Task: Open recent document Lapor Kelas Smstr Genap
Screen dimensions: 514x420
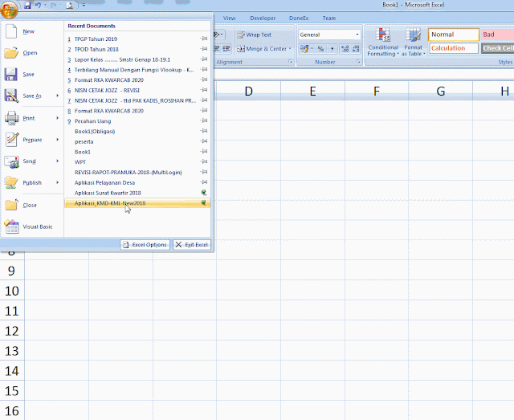Action: pyautogui.click(x=137, y=59)
